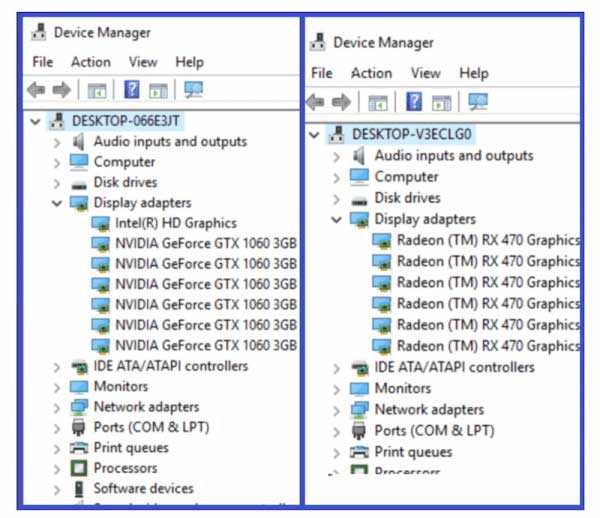Open File menu in right Device Manager

point(321,73)
